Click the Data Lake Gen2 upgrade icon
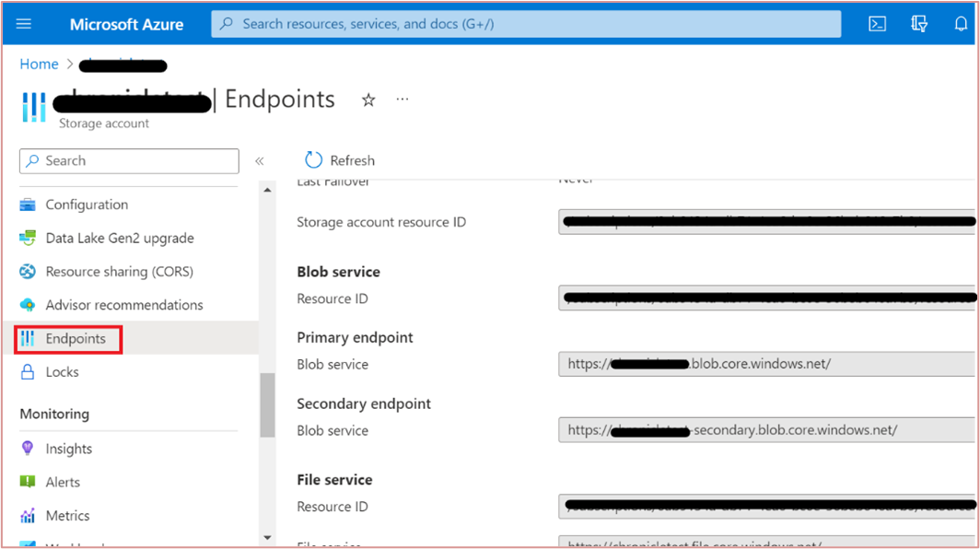 28,239
